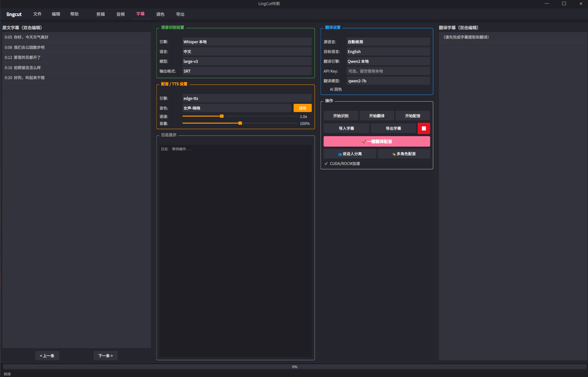Click the 语速 speed slider handle
The width and height of the screenshot is (588, 377).
tap(222, 116)
